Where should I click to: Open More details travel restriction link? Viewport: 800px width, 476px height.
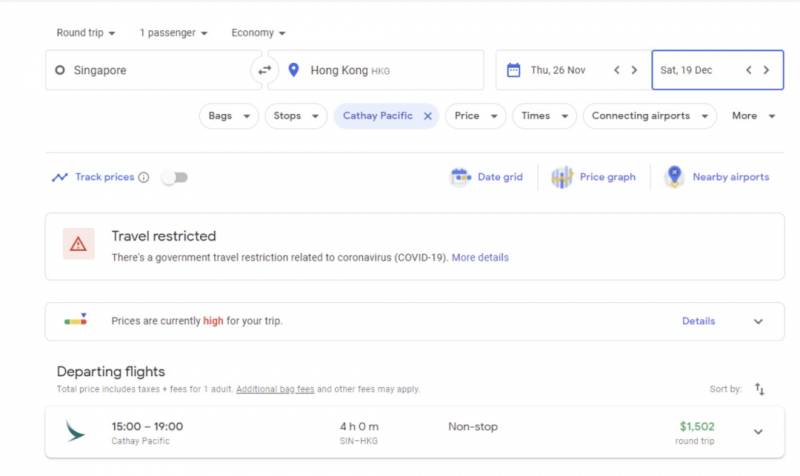tap(480, 257)
